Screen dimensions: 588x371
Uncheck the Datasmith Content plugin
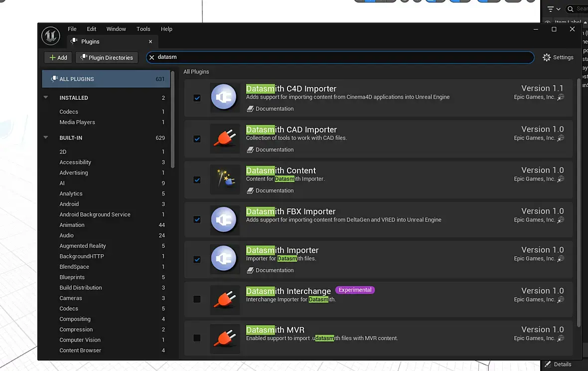tap(197, 180)
